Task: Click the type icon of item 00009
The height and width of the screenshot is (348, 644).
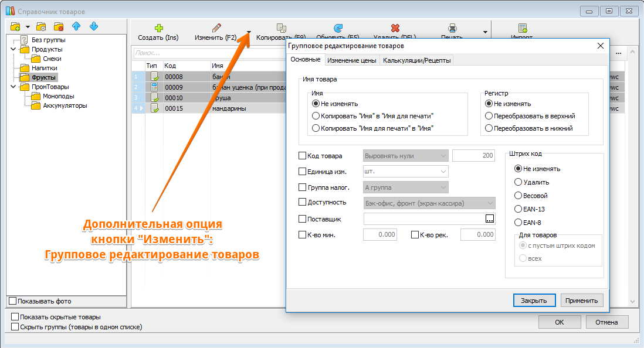Action: (x=154, y=87)
